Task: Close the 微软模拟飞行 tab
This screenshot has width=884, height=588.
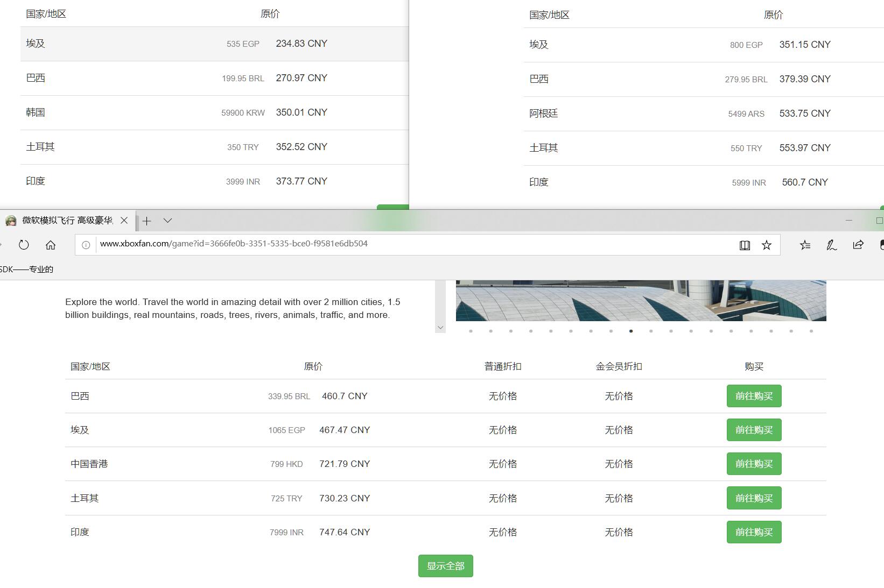Action: 124,221
